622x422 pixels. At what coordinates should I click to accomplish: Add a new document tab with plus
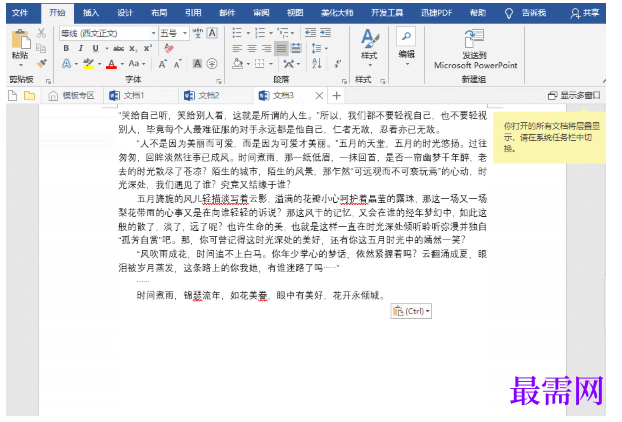tap(337, 96)
